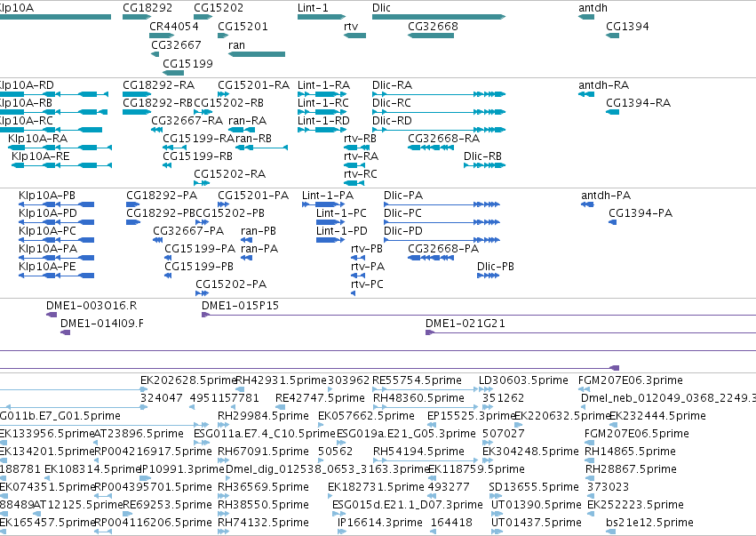Click clone DME1-014I09.F
Viewport: 756px width, 536px height.
click(65, 332)
